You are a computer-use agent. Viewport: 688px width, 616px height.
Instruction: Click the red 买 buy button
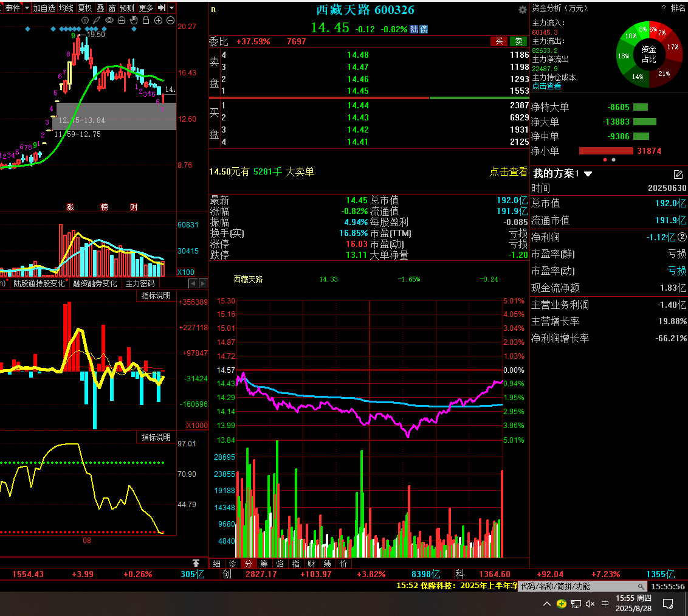pyautogui.click(x=500, y=41)
